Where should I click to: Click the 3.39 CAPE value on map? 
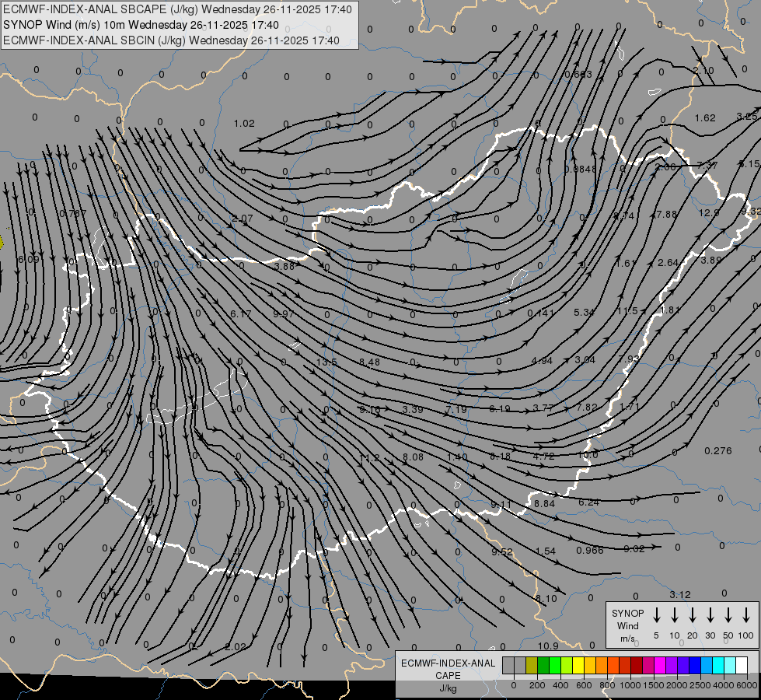point(413,410)
